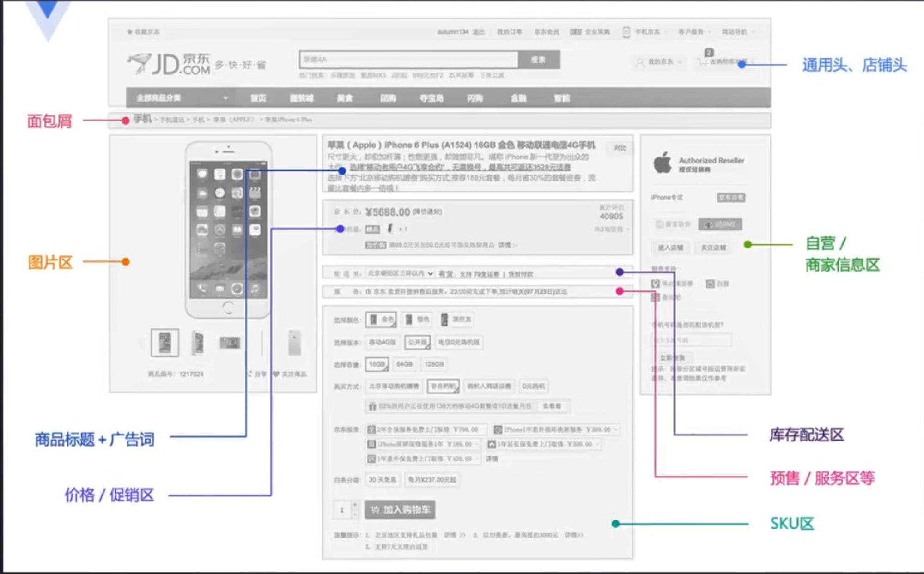Click breadcrumb 手机通讯
Screen dimensions: 924x574
172,120
